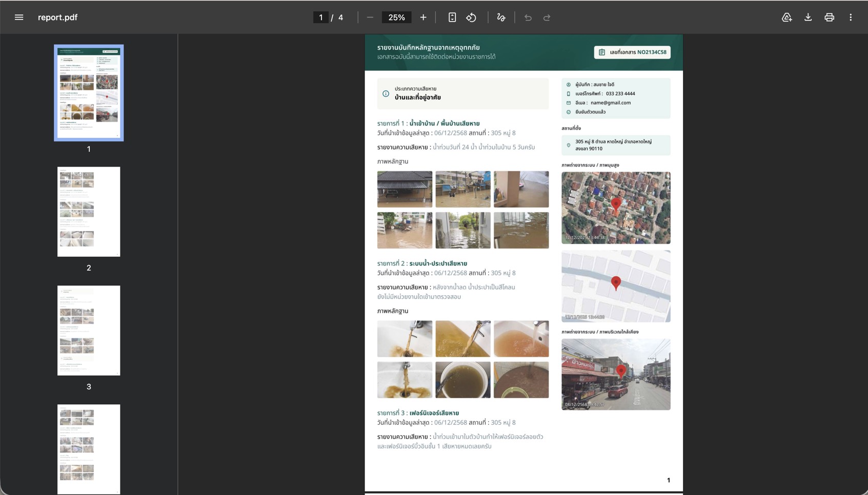868x495 pixels.
Task: Open the page 2 thumbnail
Action: pyautogui.click(x=89, y=212)
